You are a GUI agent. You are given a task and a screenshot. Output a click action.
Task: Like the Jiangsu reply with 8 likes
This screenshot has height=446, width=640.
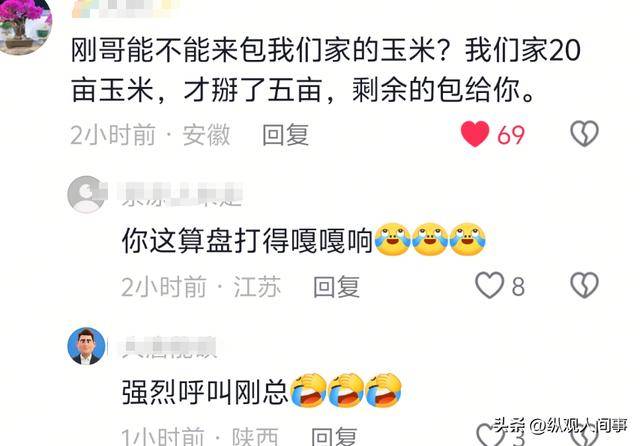[x=489, y=285]
